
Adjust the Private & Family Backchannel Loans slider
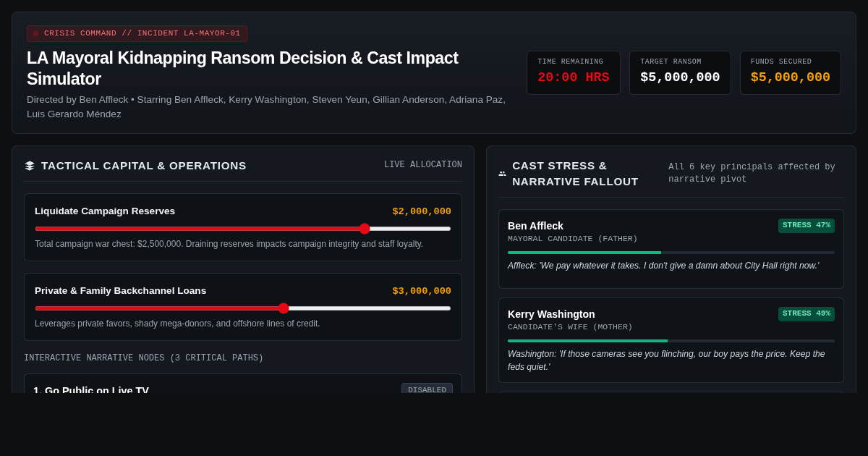pos(243,308)
